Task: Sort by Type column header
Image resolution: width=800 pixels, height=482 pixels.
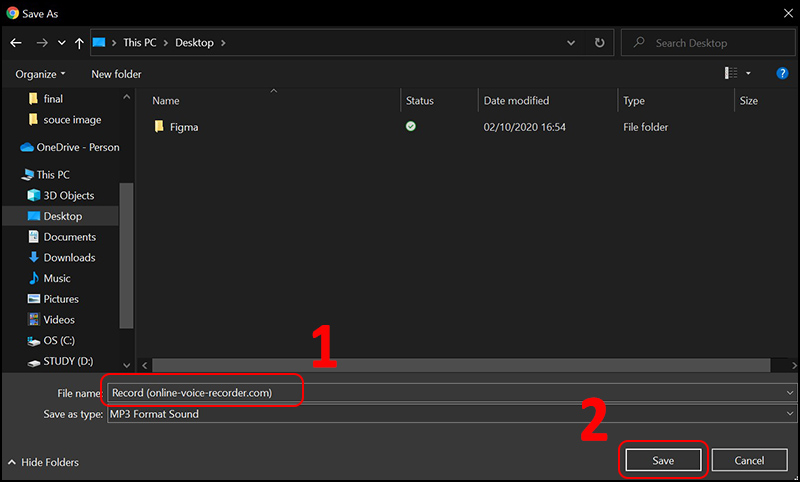Action: (634, 101)
